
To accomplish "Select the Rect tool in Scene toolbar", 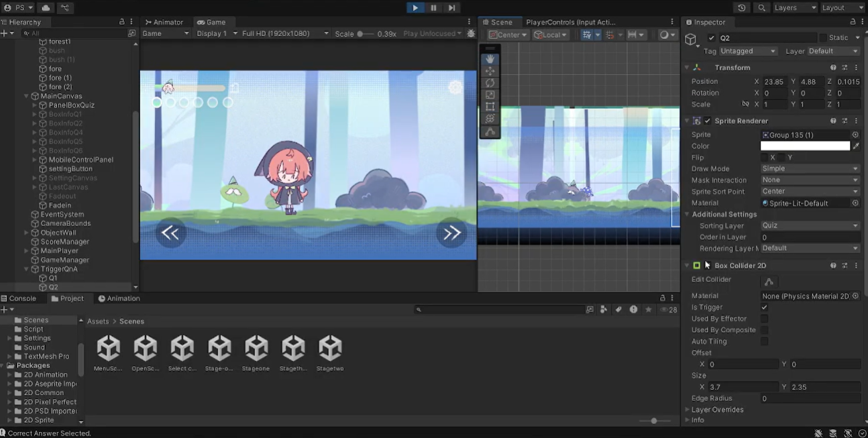I will (490, 107).
